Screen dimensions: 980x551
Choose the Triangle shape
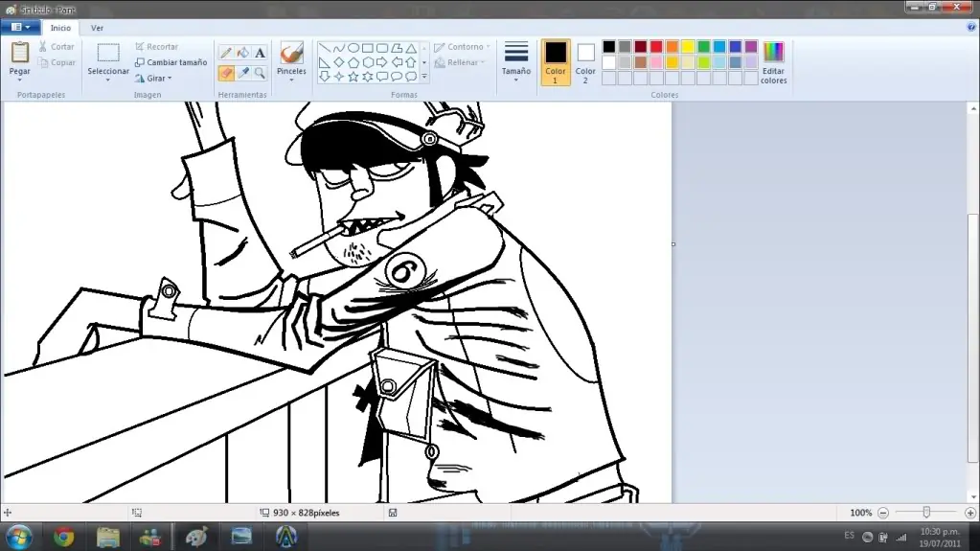click(x=411, y=48)
